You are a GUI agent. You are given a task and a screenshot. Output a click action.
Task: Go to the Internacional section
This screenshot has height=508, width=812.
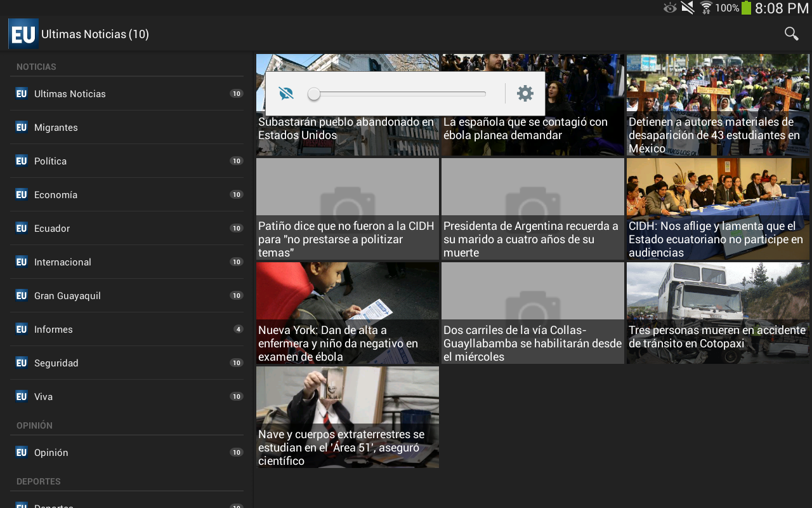pyautogui.click(x=63, y=262)
